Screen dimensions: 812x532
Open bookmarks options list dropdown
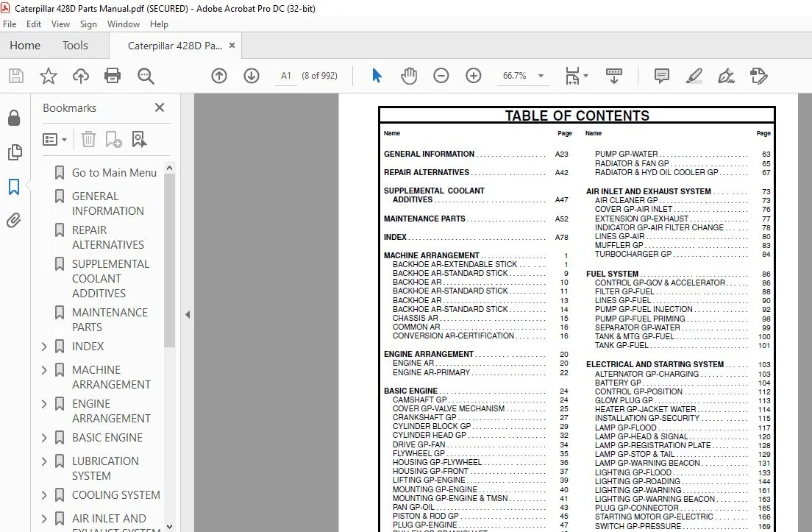pyautogui.click(x=54, y=139)
